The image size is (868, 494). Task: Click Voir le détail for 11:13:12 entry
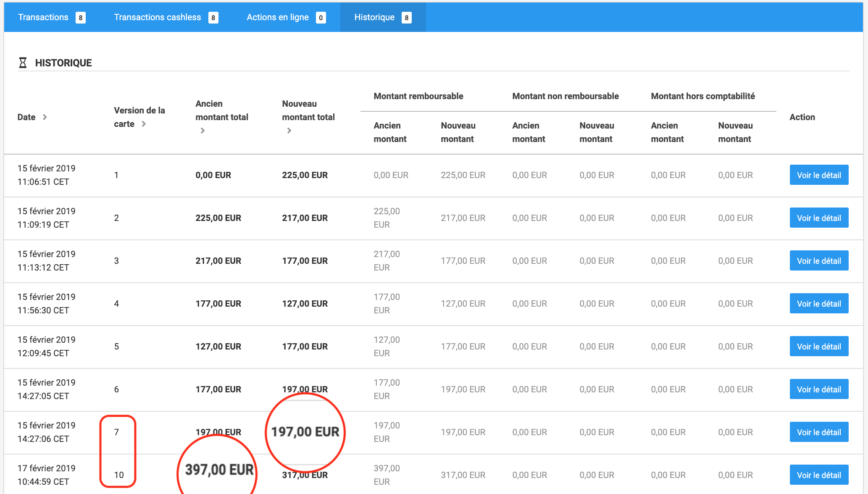(819, 261)
